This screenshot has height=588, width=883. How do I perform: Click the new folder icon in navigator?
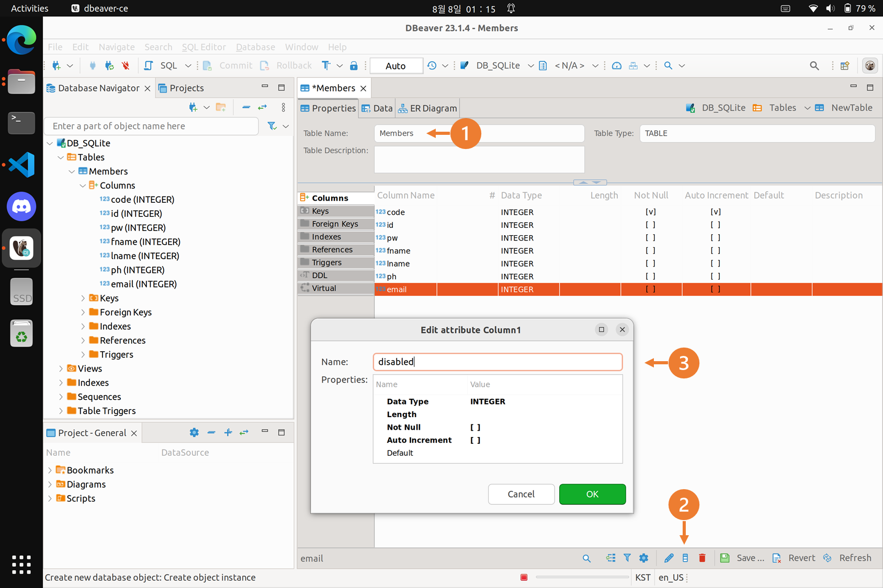[x=221, y=107]
